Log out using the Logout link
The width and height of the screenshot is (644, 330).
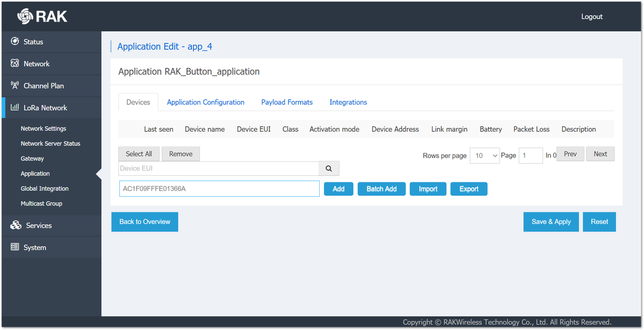point(592,16)
